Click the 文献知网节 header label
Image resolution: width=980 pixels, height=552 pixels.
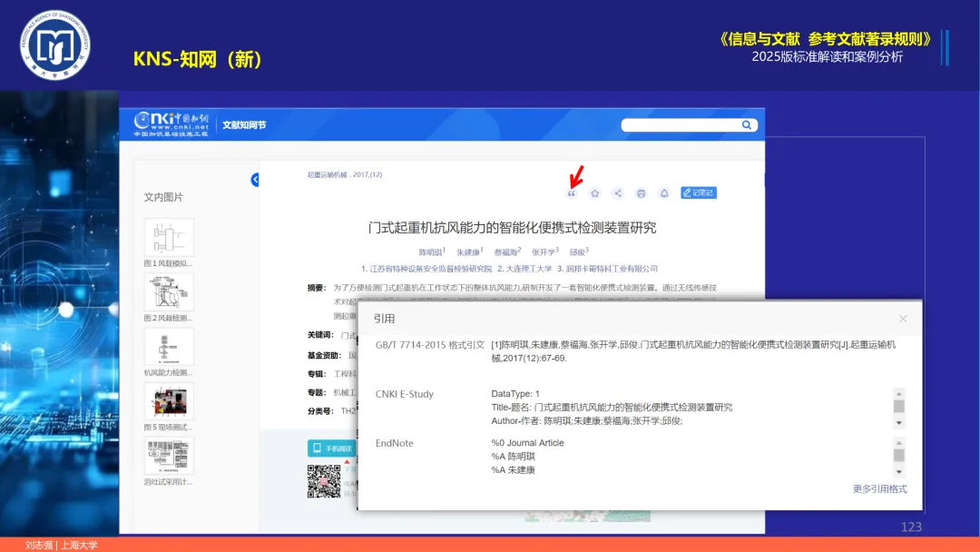click(x=244, y=125)
